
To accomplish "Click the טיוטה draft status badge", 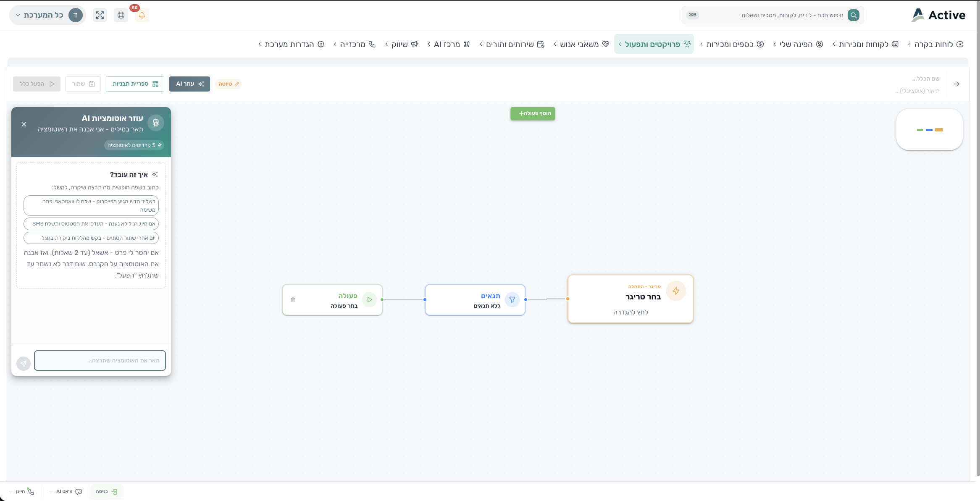I will click(229, 84).
